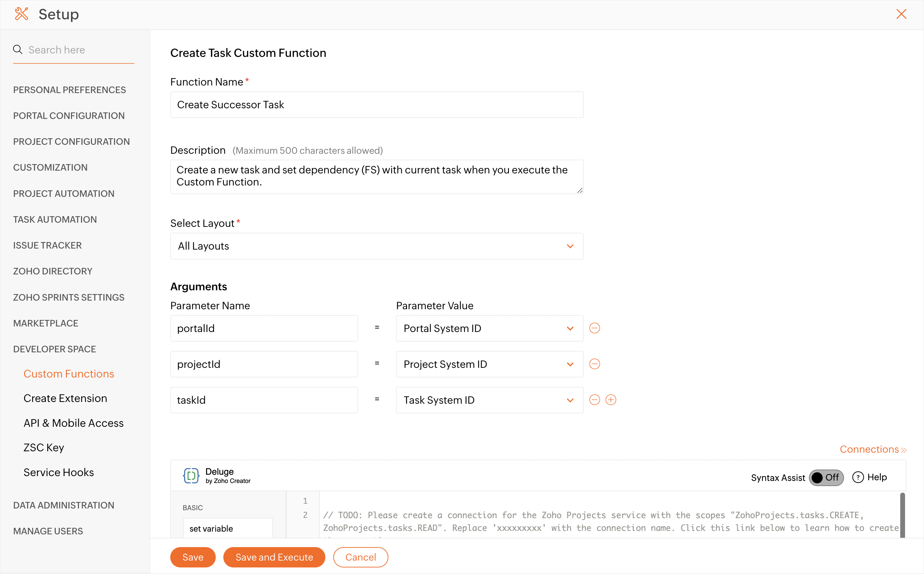Click the Save and Execute button
Image resolution: width=924 pixels, height=574 pixels.
pyautogui.click(x=274, y=557)
